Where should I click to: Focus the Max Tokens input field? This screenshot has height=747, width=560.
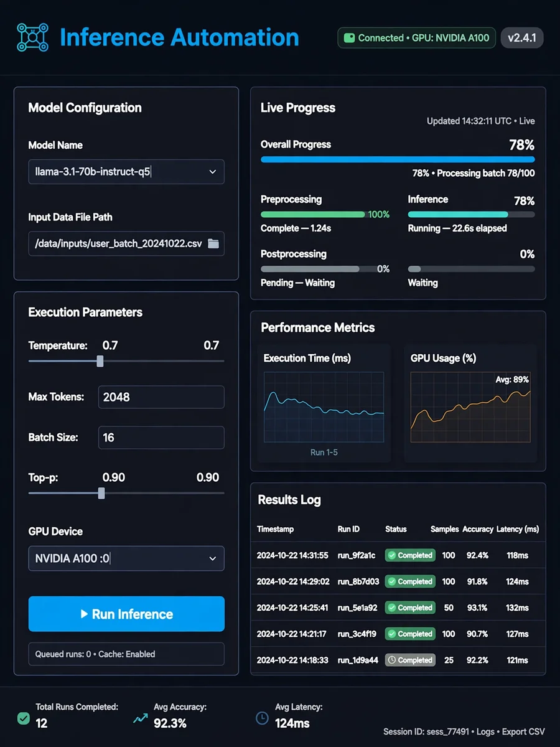pos(161,397)
